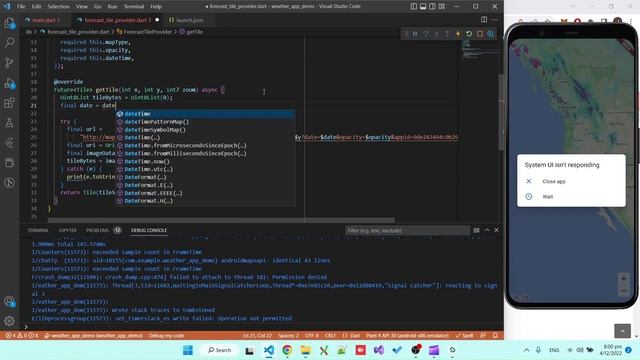
Task: Toggle the secondary sidebar layout icon
Action: coord(432,7)
